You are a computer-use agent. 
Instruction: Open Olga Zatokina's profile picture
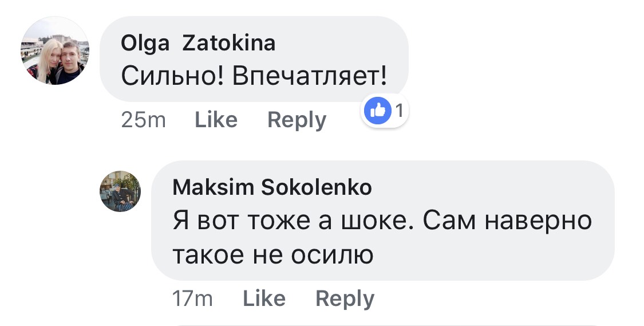(55, 51)
